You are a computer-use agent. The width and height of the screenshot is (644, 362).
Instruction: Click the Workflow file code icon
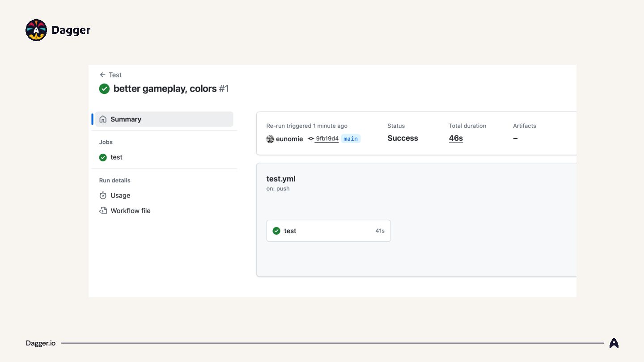tap(103, 210)
